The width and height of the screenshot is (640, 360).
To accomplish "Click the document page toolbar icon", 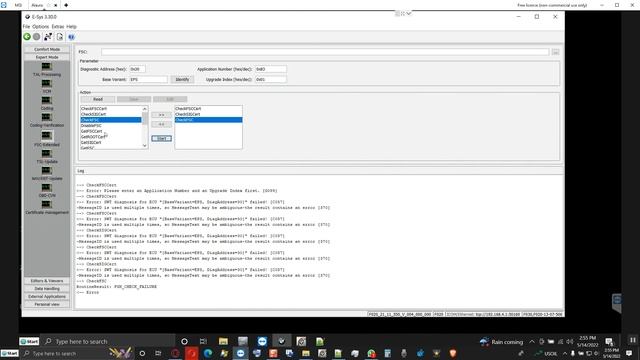I will click(x=60, y=37).
